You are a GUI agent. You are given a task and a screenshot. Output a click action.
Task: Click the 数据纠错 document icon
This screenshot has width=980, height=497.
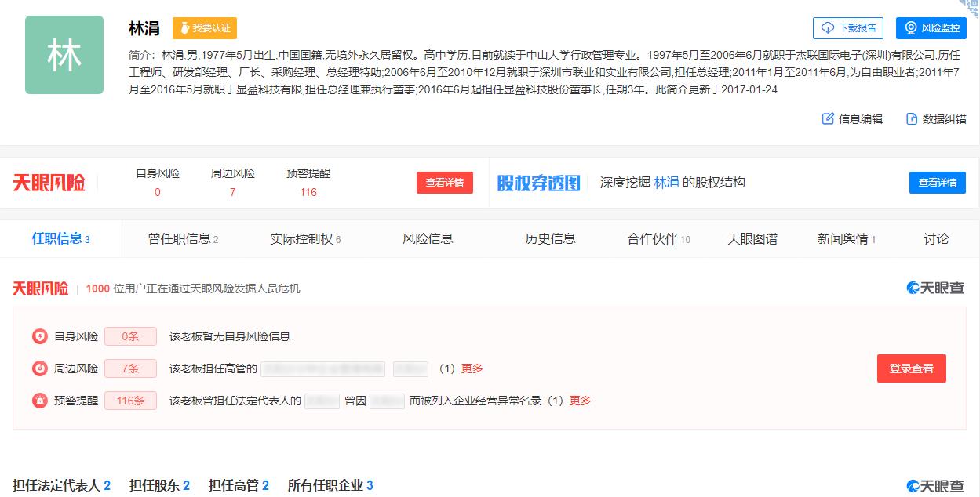point(912,118)
